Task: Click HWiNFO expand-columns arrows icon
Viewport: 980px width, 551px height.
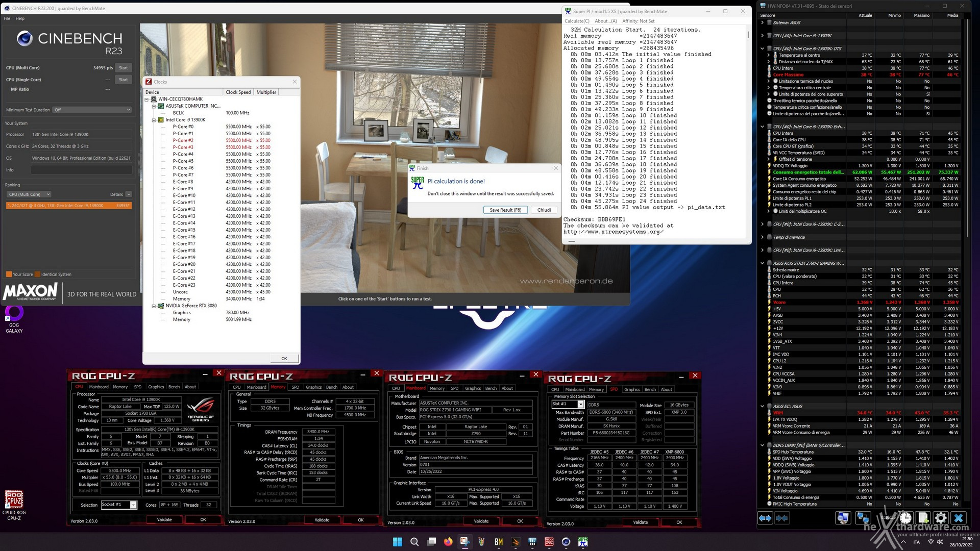Action: pos(765,518)
